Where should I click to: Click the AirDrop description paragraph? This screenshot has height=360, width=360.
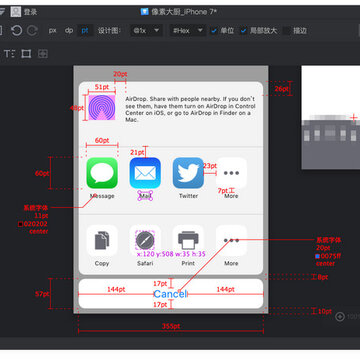[x=190, y=109]
